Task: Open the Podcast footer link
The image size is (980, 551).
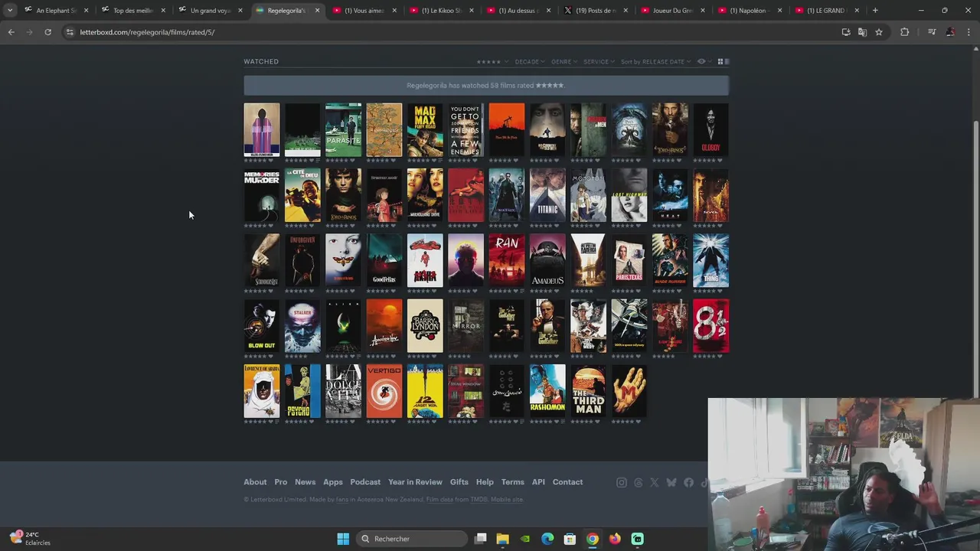Action: 365,482
